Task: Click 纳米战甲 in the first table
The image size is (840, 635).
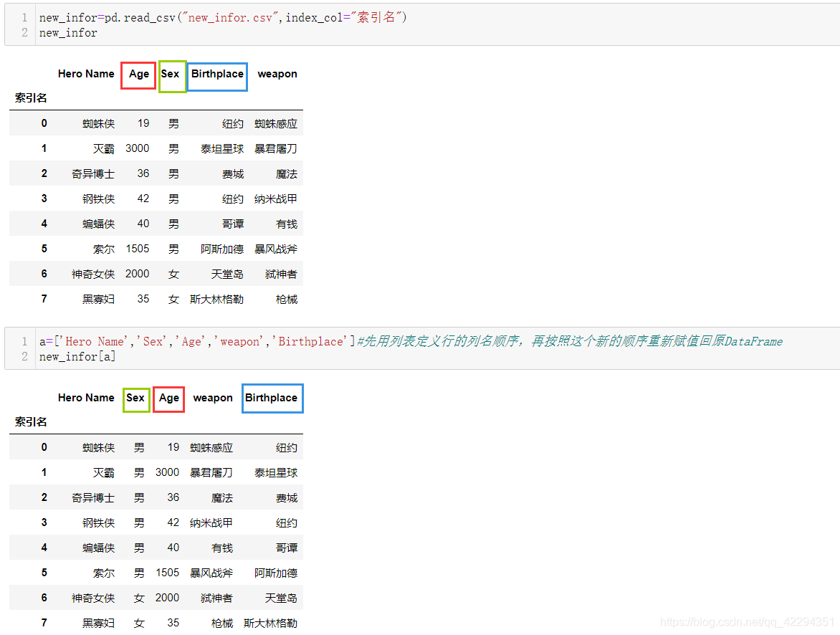Action: [x=276, y=199]
